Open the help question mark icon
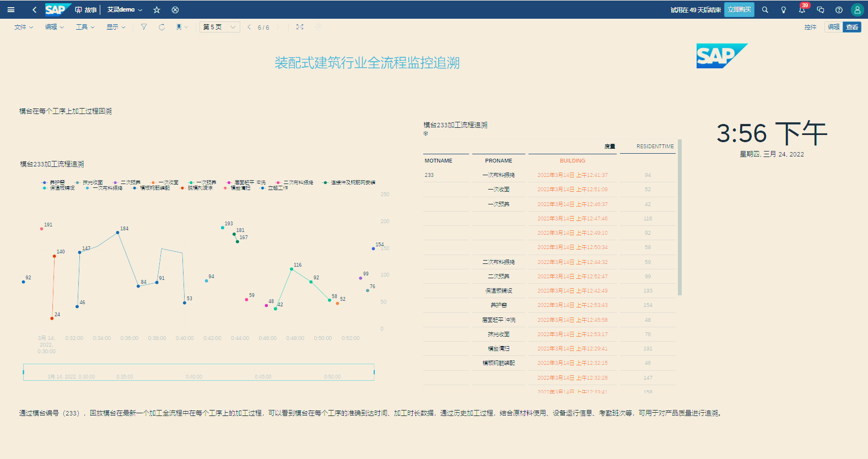The height and width of the screenshot is (459, 868). point(839,10)
